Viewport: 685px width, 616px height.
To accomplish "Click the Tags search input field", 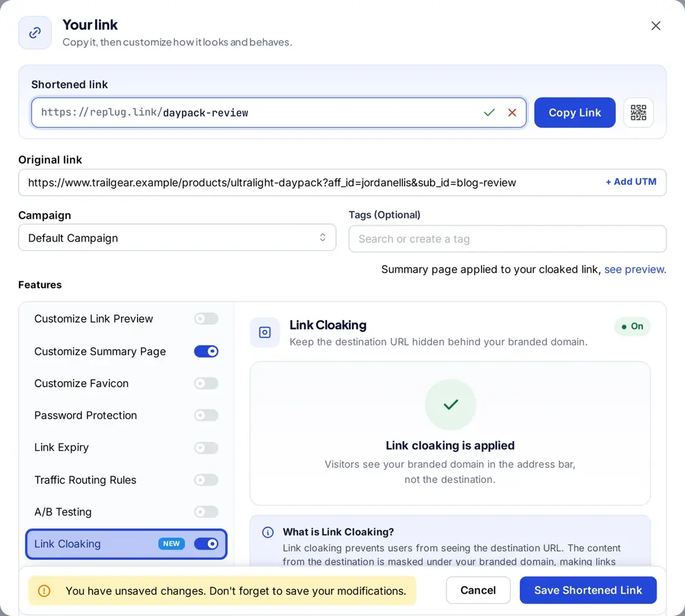I will tap(507, 239).
